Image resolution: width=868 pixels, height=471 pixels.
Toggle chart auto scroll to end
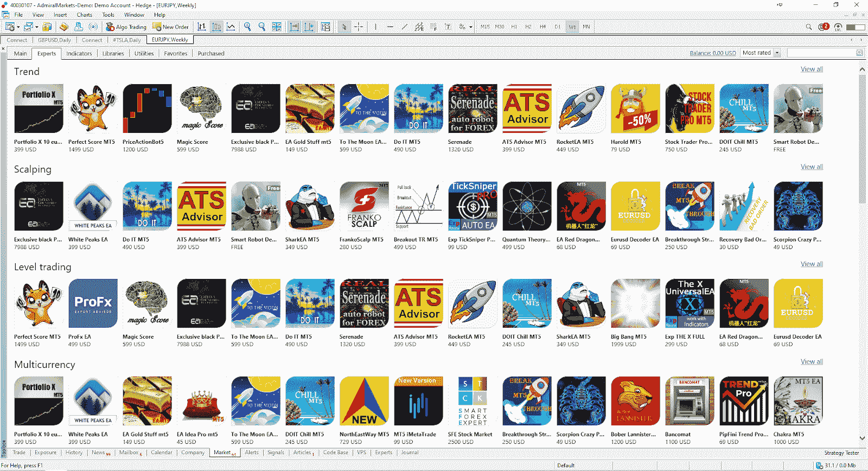[294, 27]
